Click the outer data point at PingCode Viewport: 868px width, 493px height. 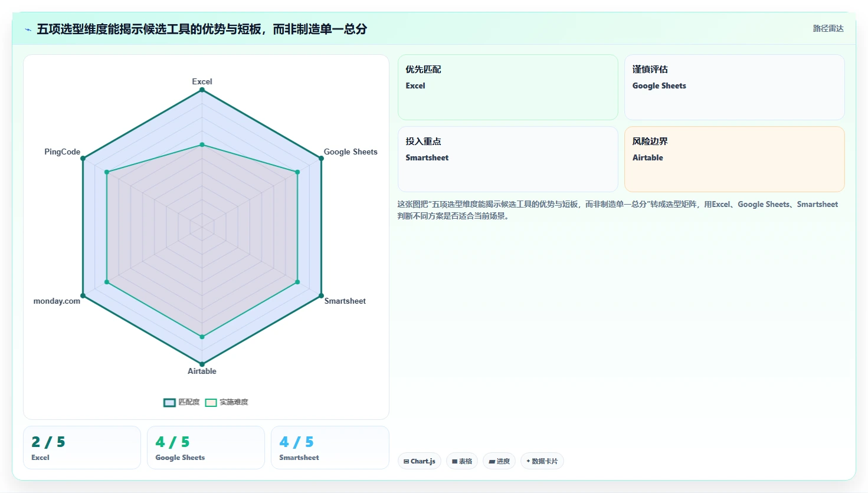(x=83, y=158)
